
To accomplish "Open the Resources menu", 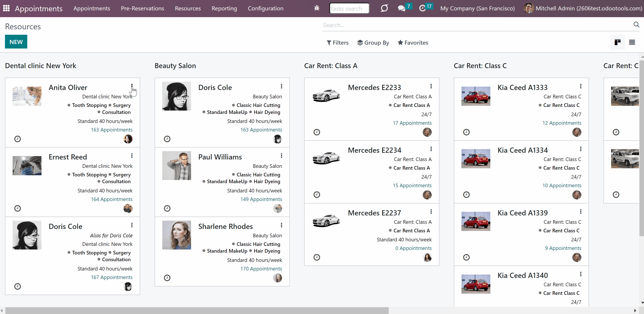I will click(188, 8).
